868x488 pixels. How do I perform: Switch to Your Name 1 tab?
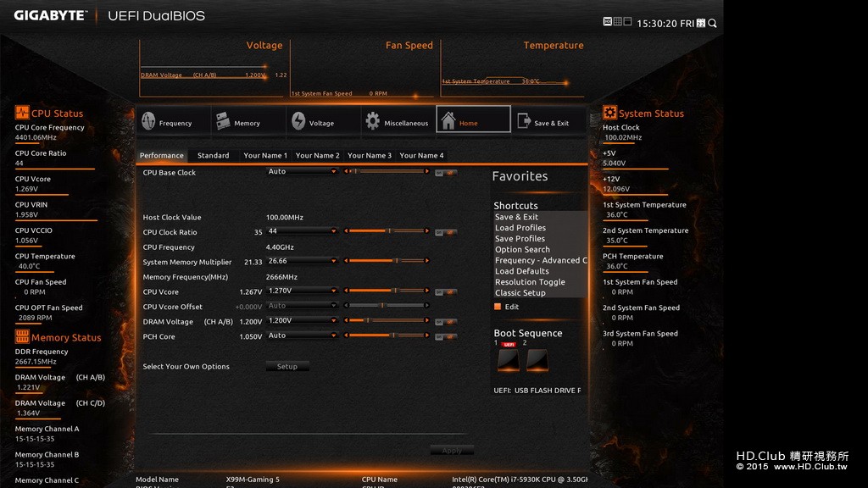[x=265, y=156]
